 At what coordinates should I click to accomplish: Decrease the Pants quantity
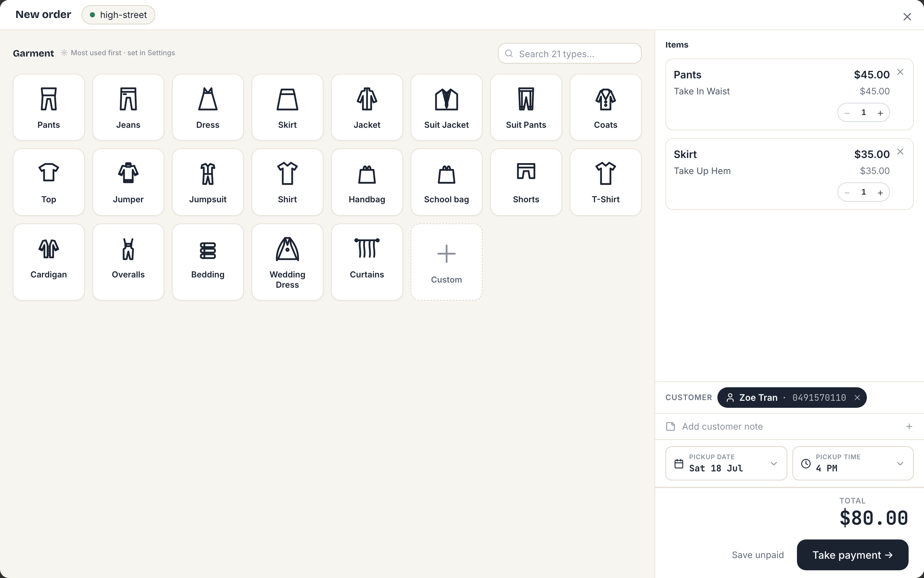click(847, 113)
